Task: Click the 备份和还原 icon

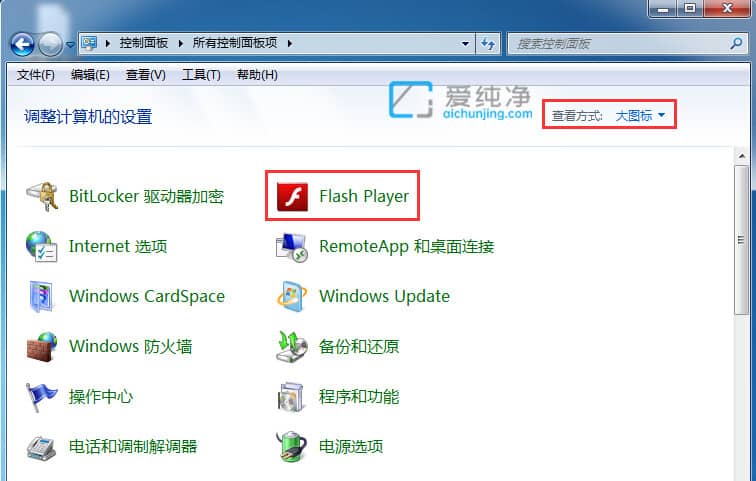Action: (292, 347)
